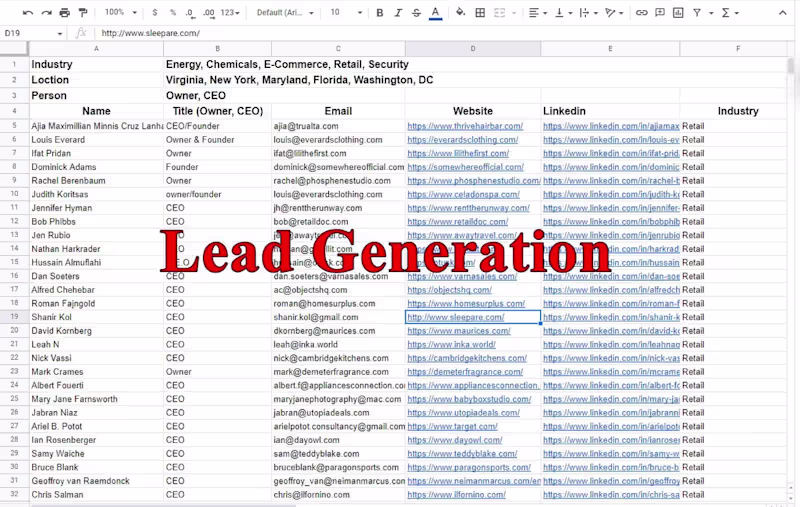Open the fill color picker

460,13
